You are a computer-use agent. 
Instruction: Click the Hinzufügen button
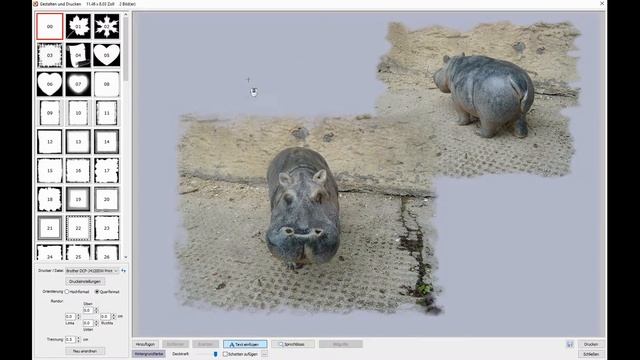tap(145, 344)
